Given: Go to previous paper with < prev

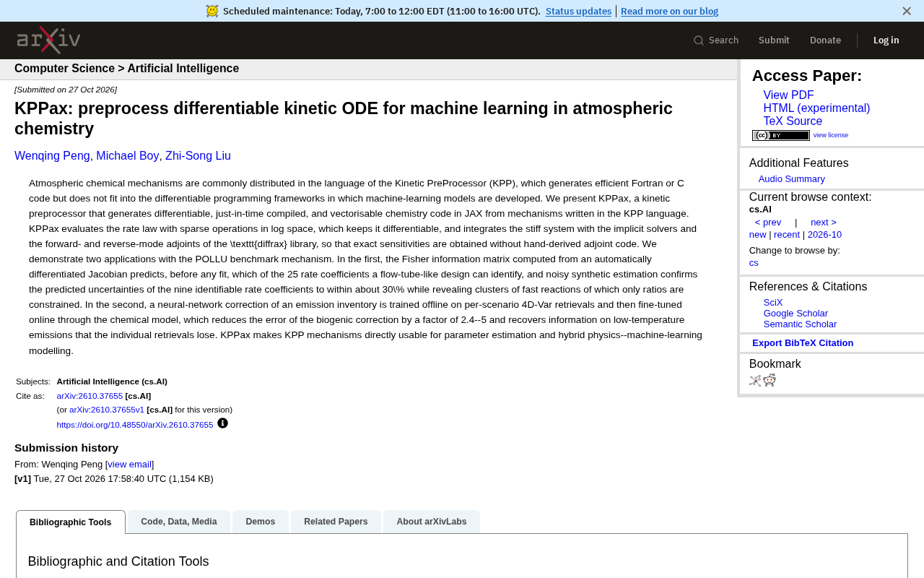Looking at the screenshot, I should point(768,223).
